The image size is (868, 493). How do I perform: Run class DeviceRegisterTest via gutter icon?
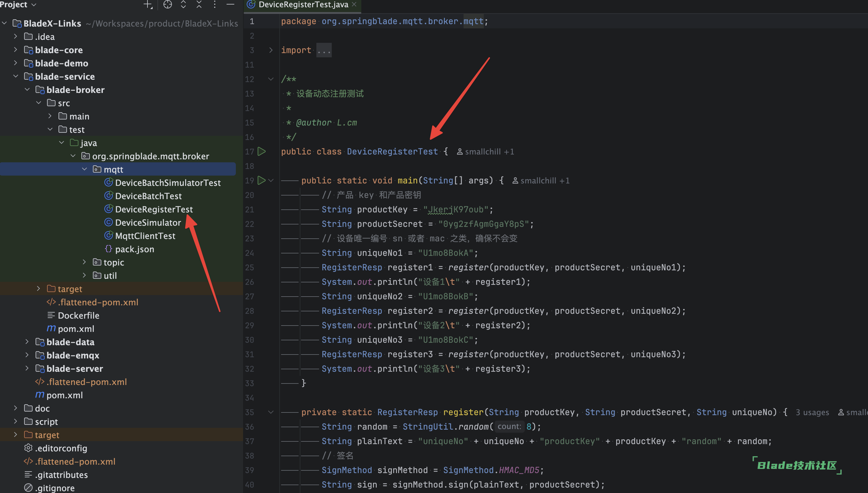pos(261,151)
